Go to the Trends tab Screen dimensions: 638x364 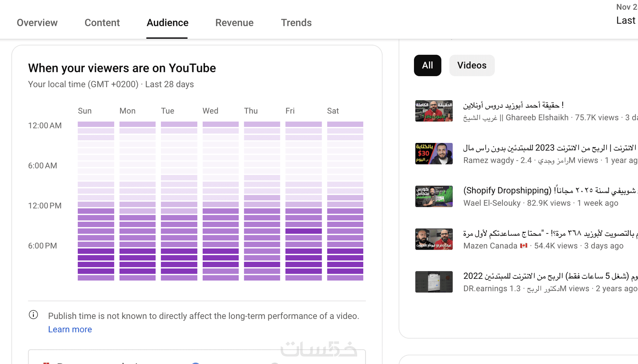coord(296,23)
